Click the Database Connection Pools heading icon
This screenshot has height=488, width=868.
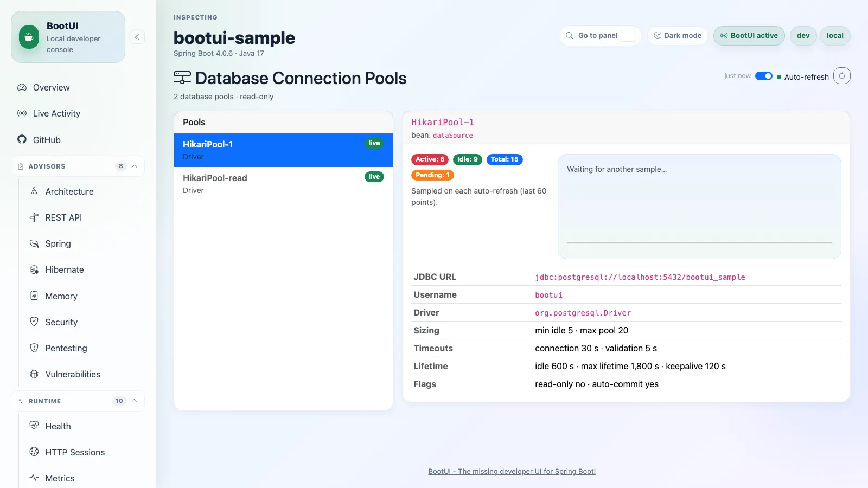click(182, 78)
